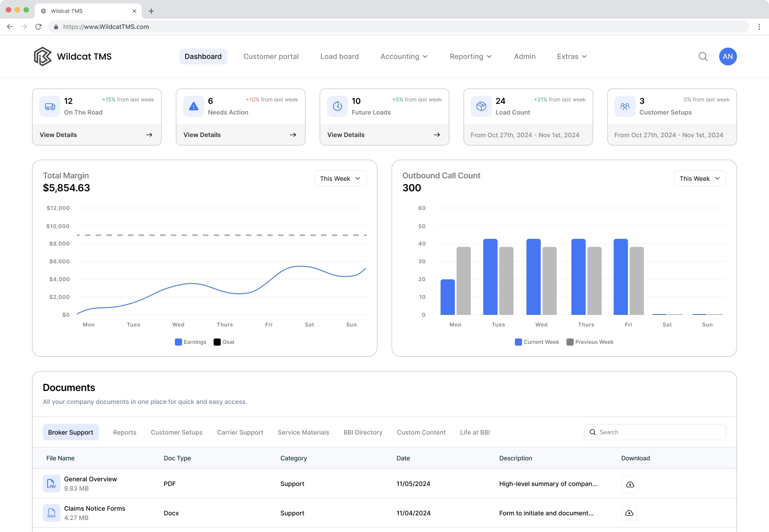Click View Details on the Needs Action card
769x532 pixels.
pyautogui.click(x=202, y=134)
